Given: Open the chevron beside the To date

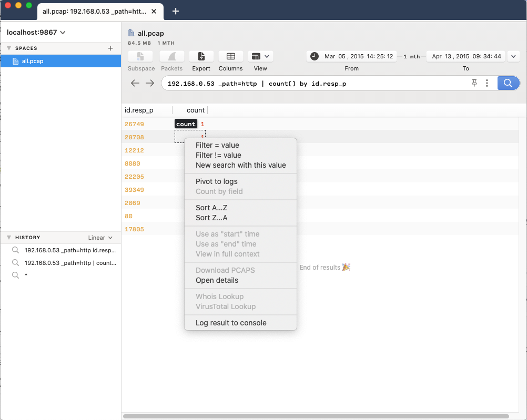Looking at the screenshot, I should pos(513,56).
